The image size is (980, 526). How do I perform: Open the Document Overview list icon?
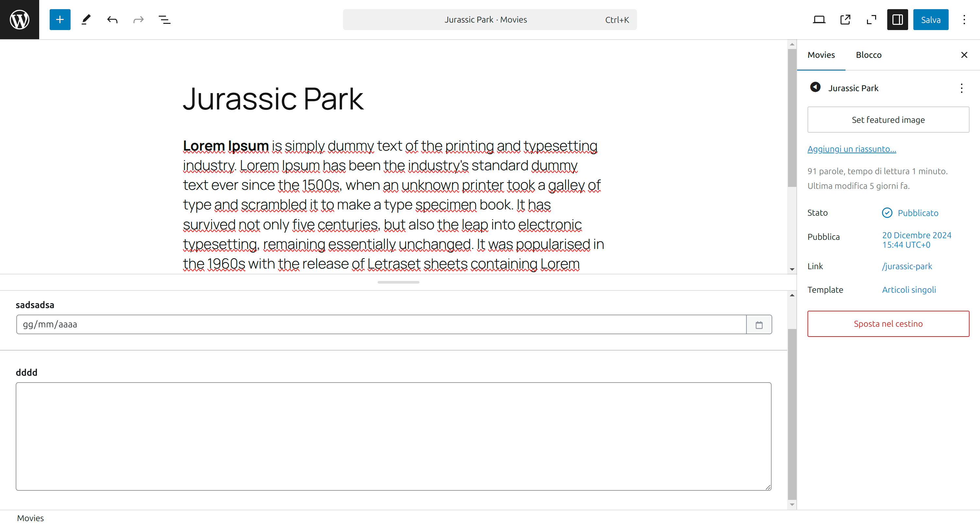point(164,19)
